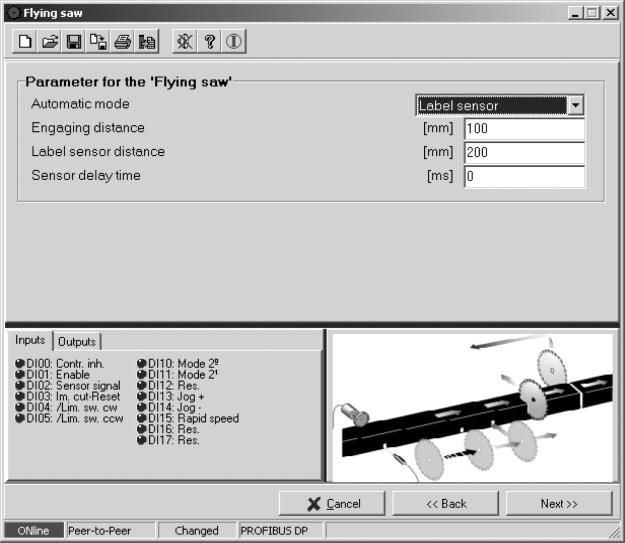Viewport: 625px width, 543px height.
Task: Minimize the Flying saw window
Action: pos(575,13)
